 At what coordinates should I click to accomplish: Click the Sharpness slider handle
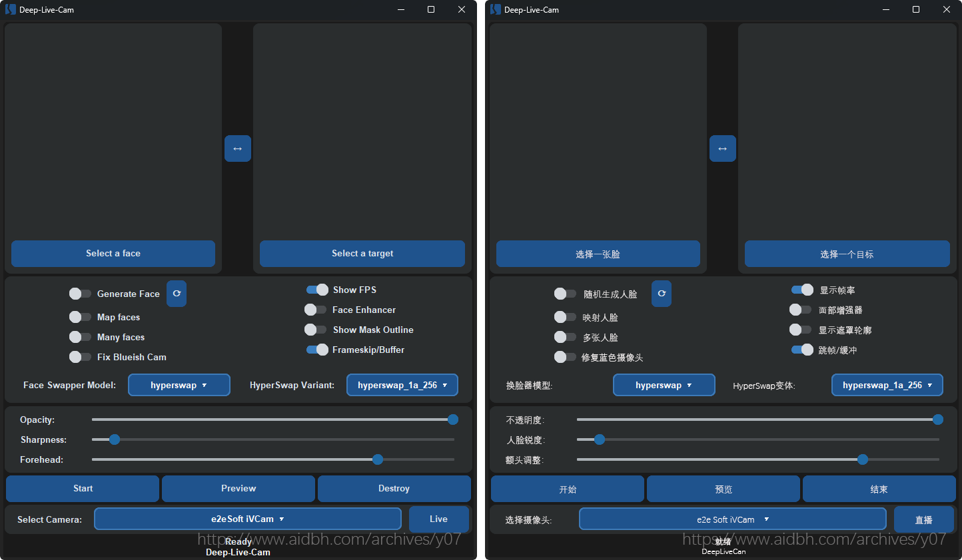pos(115,439)
